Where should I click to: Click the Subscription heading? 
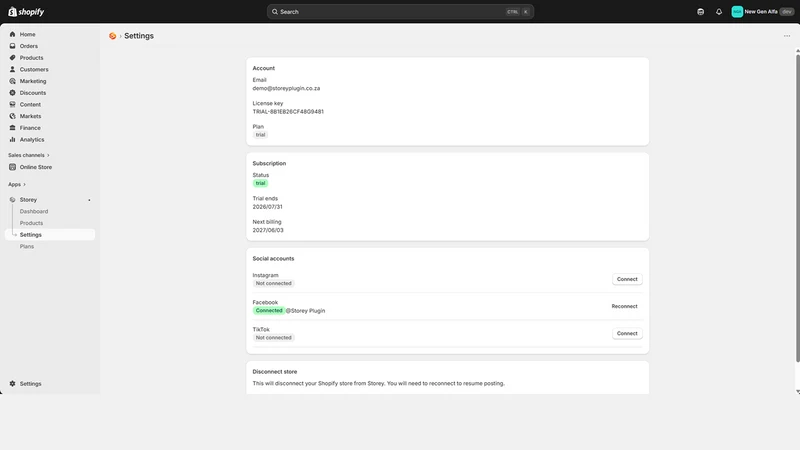[269, 163]
